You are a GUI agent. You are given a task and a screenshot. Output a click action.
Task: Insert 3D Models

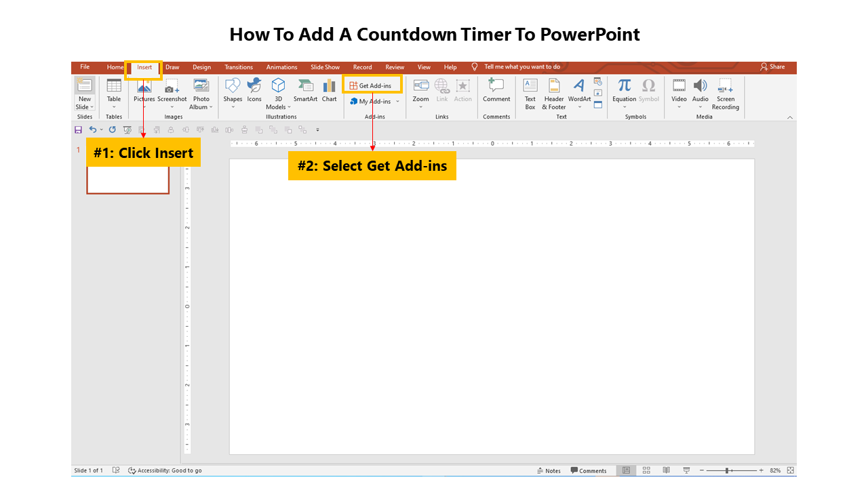pos(278,94)
